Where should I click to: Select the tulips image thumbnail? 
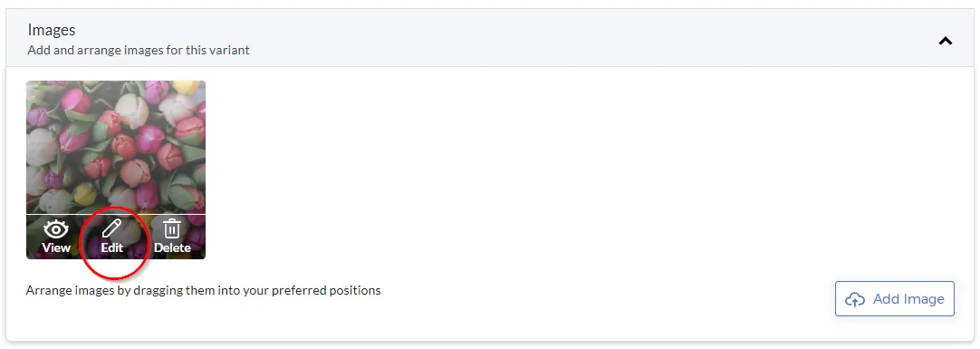(116, 170)
